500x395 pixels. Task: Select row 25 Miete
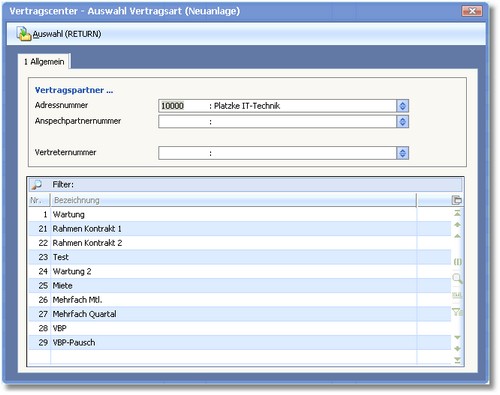pos(240,286)
